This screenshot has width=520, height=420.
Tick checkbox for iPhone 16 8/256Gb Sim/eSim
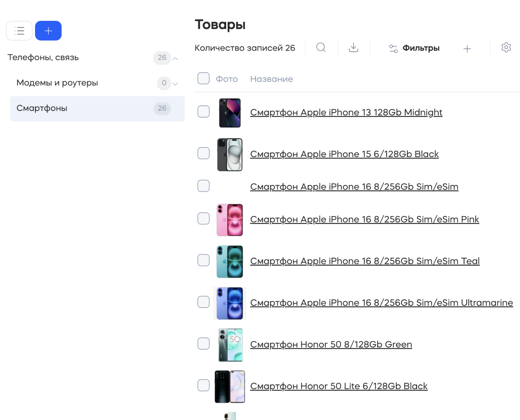coord(203,186)
